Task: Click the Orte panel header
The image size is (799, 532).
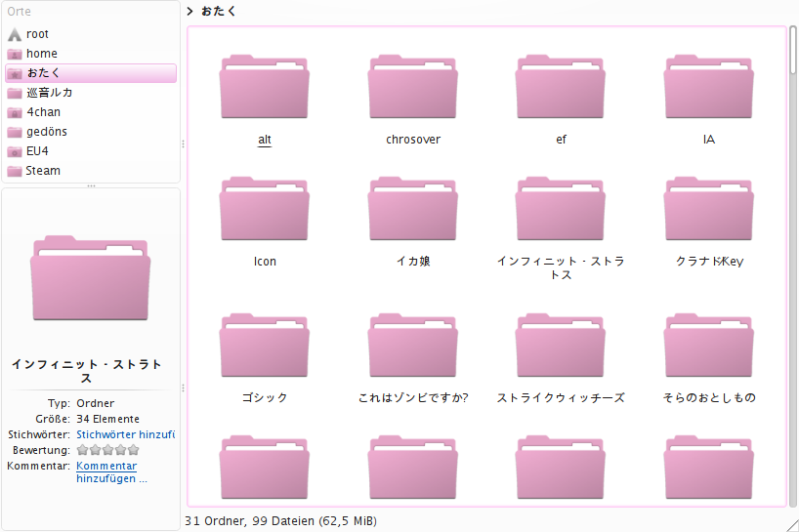Action: [x=19, y=11]
